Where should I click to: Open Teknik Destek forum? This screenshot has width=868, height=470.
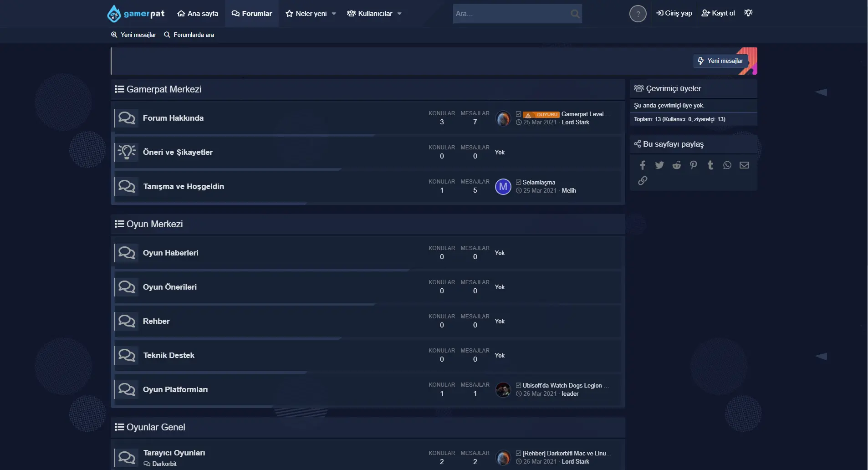(x=168, y=355)
